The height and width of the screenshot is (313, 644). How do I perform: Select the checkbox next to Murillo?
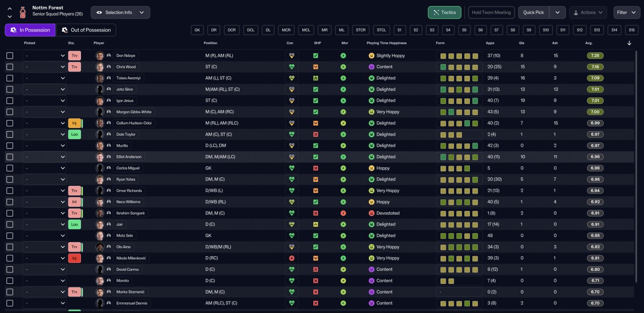[10, 146]
